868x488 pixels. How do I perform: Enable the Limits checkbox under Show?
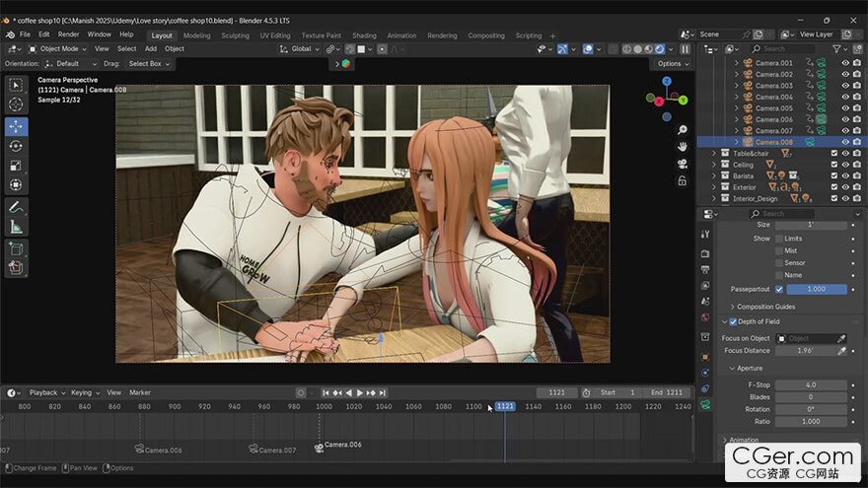click(779, 239)
